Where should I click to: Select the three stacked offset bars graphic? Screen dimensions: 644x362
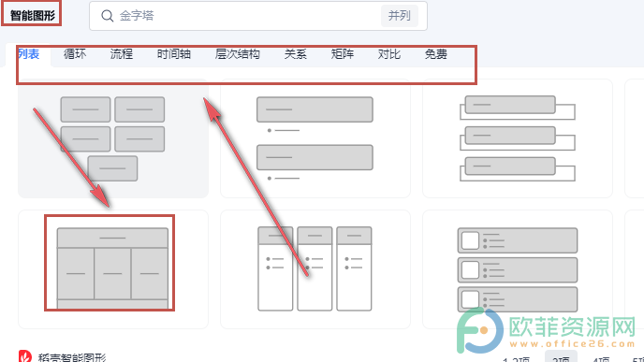[518, 138]
